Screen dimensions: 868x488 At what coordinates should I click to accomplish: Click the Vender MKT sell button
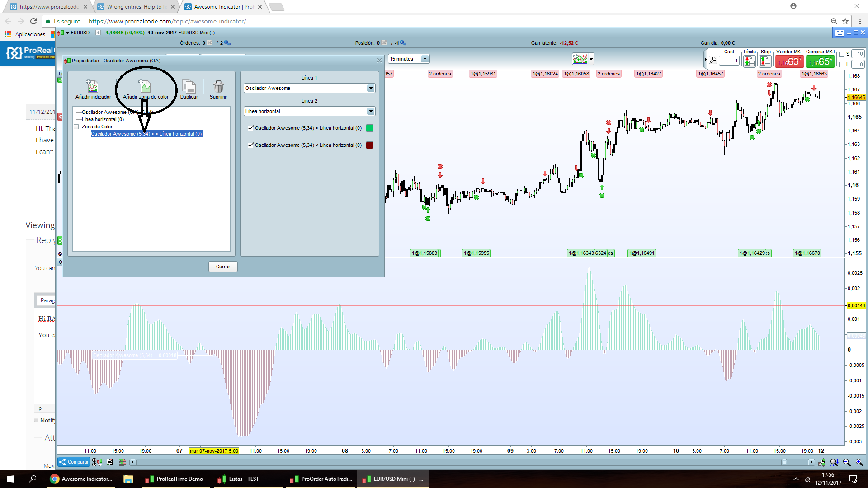(x=789, y=61)
